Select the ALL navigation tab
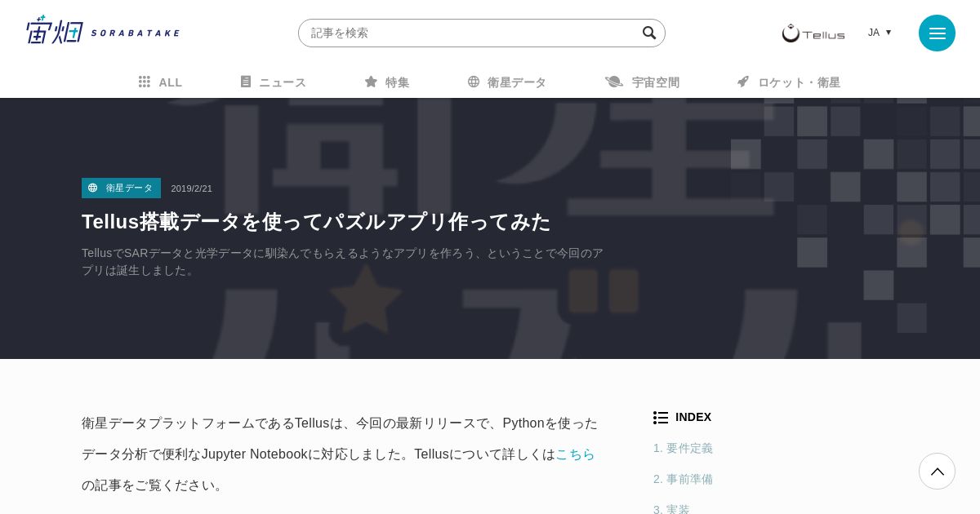The height and width of the screenshot is (514, 980). click(x=160, y=82)
